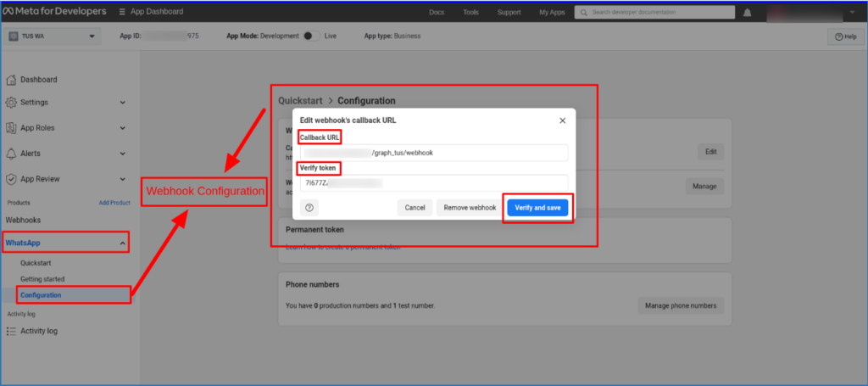The height and width of the screenshot is (386, 868).
Task: Click Verify and save button
Action: (537, 208)
